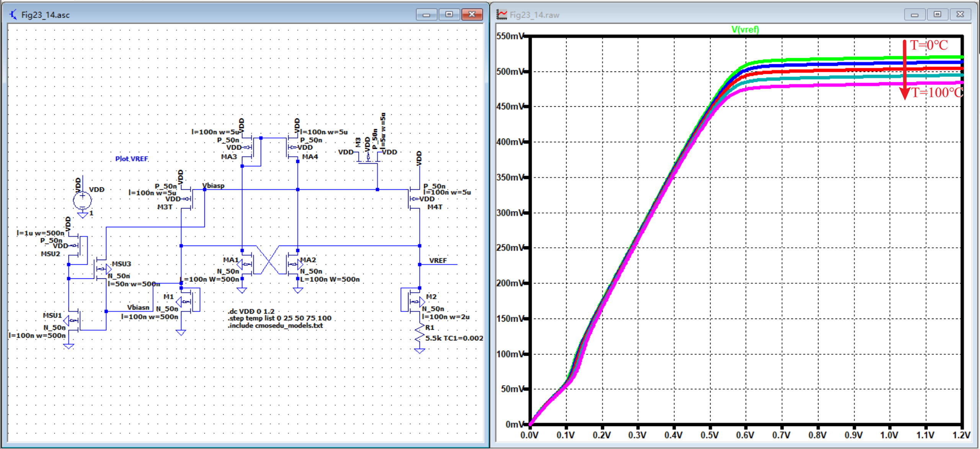Restore down the Fig23_14.raw window
This screenshot has width=980, height=449.
938,14
